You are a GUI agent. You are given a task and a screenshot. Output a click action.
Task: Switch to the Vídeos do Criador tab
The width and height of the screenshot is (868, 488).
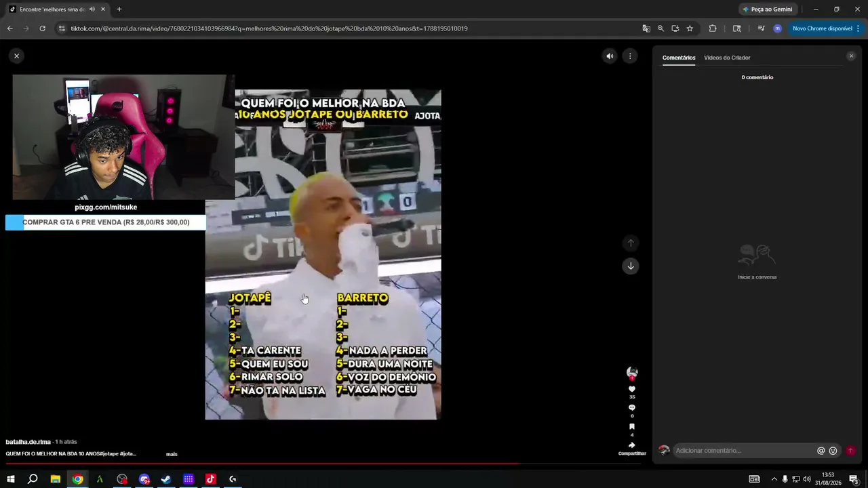[727, 58]
